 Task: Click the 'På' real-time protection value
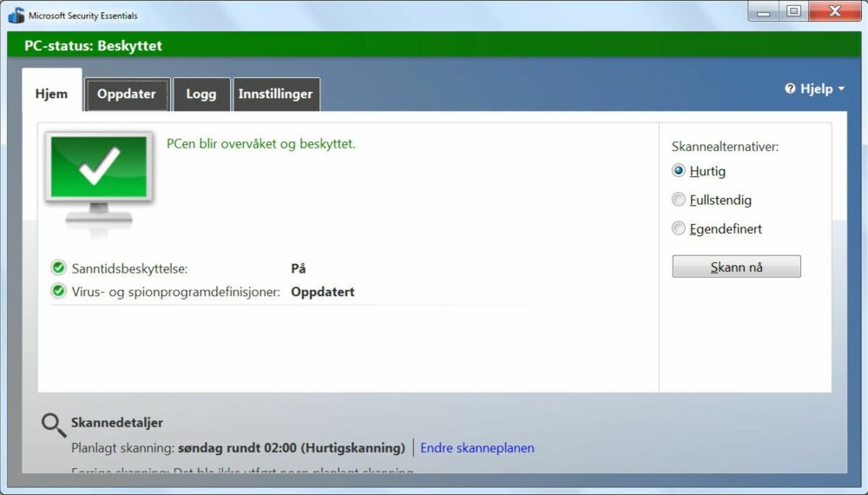299,268
